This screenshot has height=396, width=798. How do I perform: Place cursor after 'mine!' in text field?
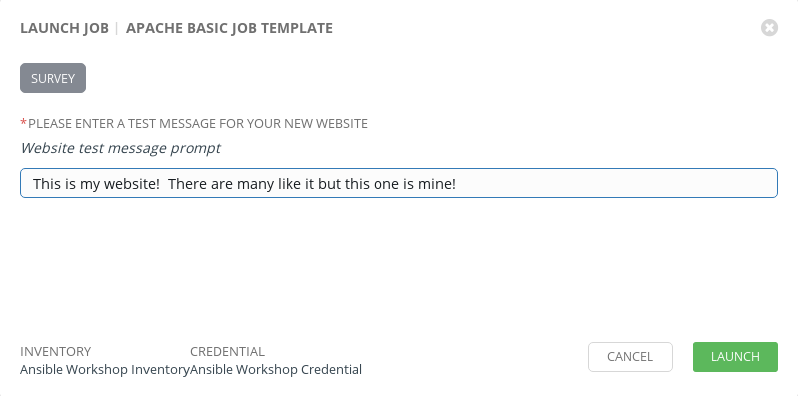[457, 183]
